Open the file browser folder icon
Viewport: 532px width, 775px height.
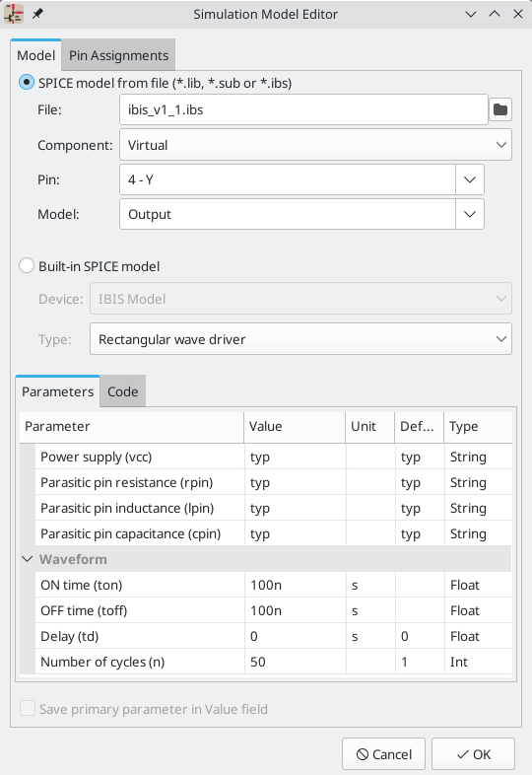point(500,109)
